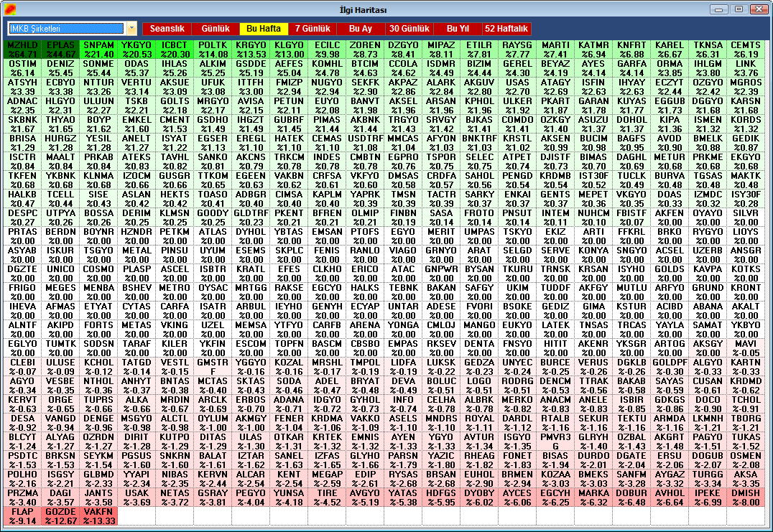
Task: Click the KLGYO %13.00 cell
Action: [289, 50]
